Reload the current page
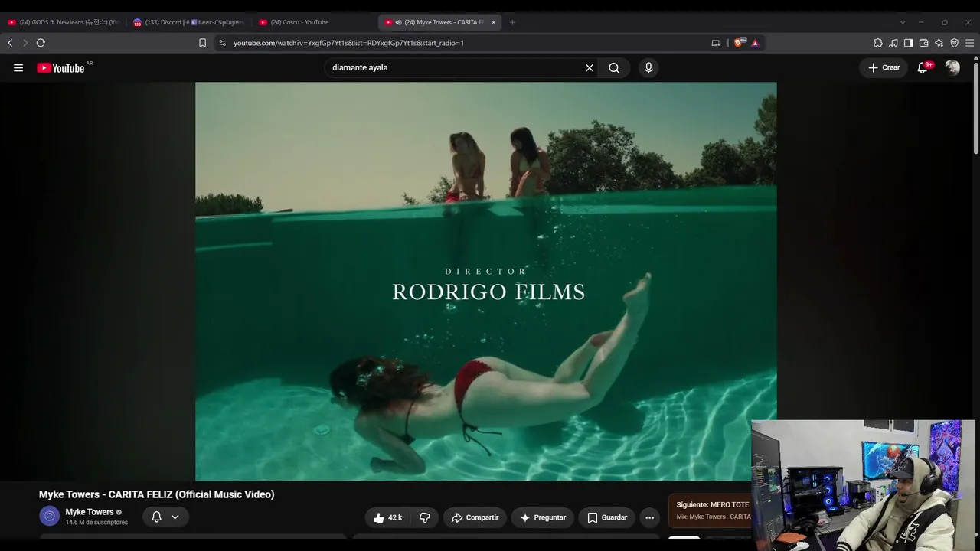 tap(41, 43)
